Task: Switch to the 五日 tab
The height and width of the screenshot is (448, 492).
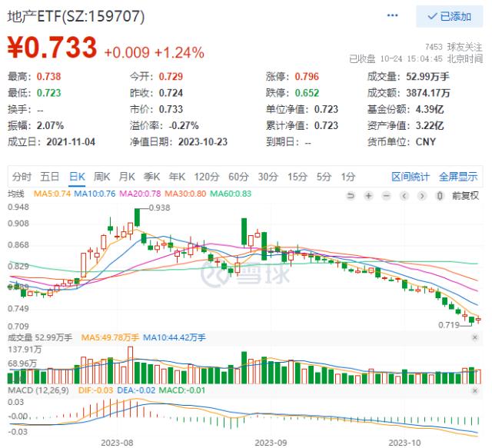Action: (x=49, y=177)
